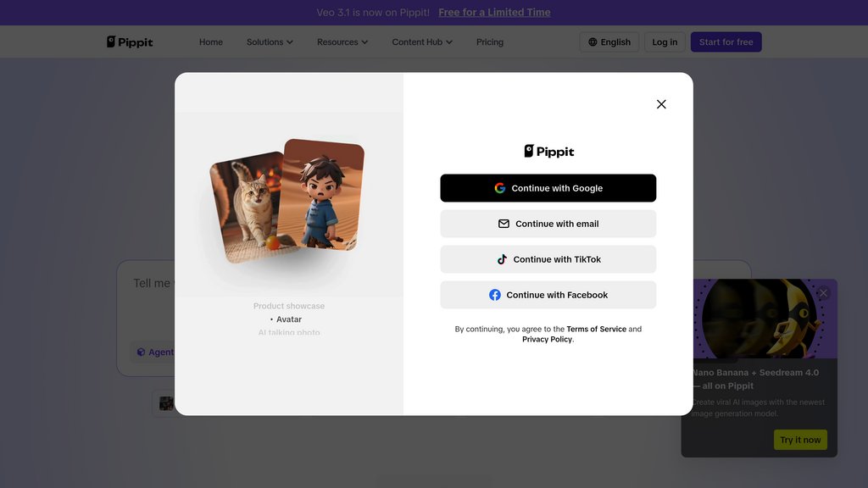Click the envelope icon for email sign-in

tap(504, 224)
